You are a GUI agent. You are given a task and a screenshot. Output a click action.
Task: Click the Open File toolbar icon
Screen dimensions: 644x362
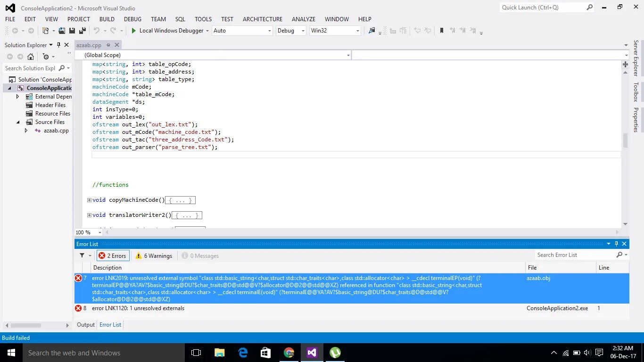pyautogui.click(x=62, y=31)
